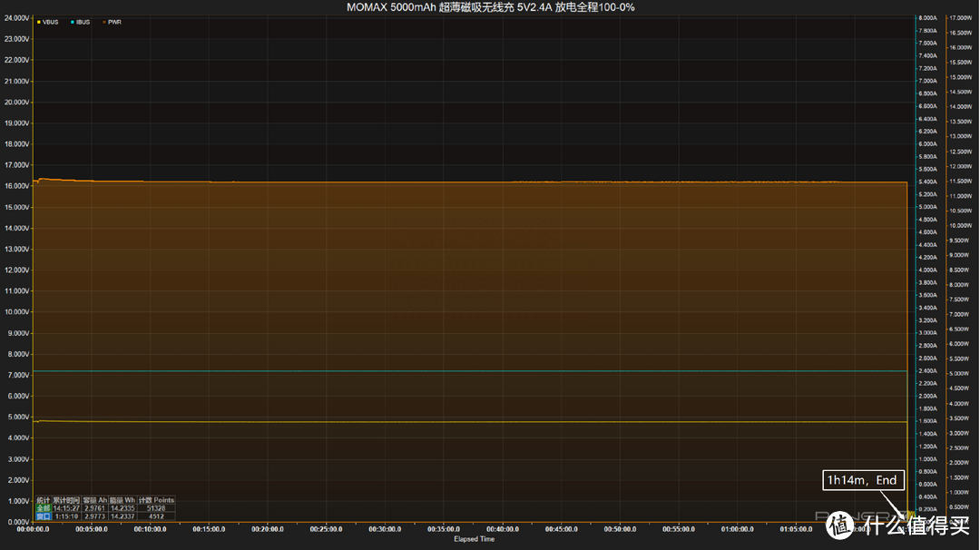Select the blue 窗口 statistics row label

[x=44, y=516]
